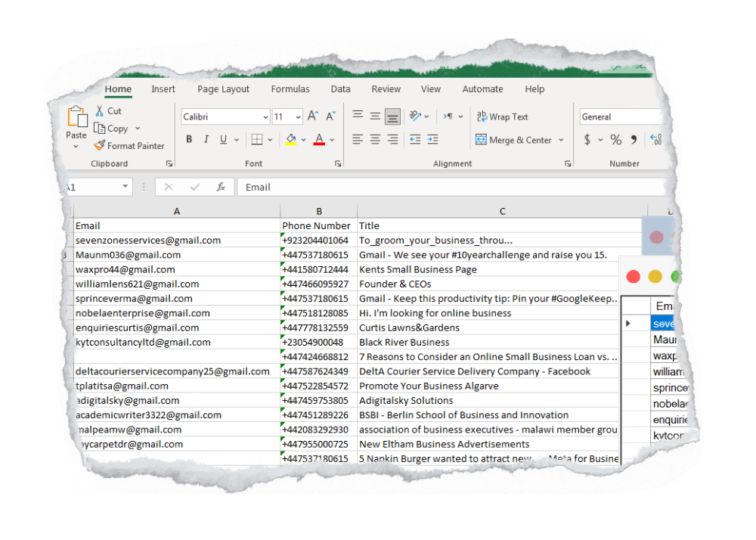Click the Borders icon
Viewport: 756px width, 540px height.
[x=257, y=139]
